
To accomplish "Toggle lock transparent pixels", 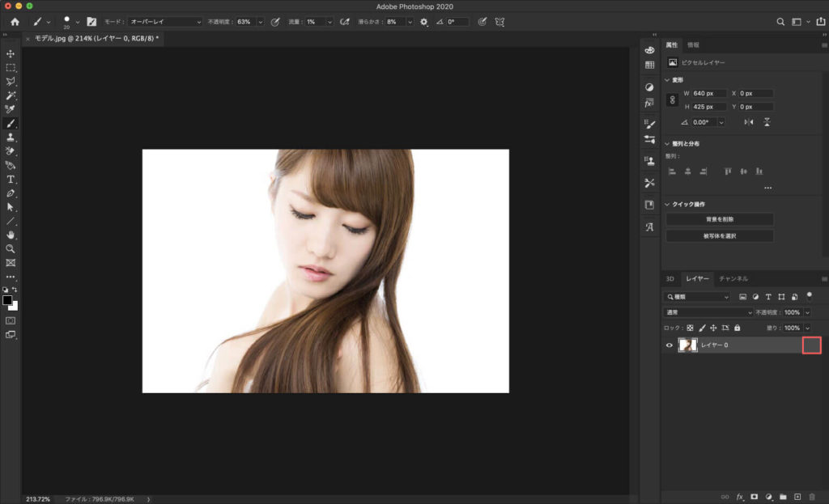I will tap(690, 328).
